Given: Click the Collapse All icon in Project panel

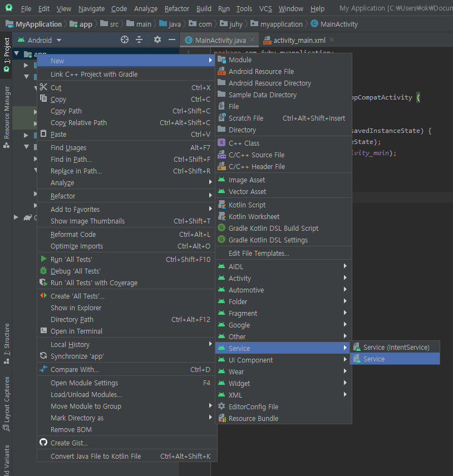Looking at the screenshot, I should (139, 40).
